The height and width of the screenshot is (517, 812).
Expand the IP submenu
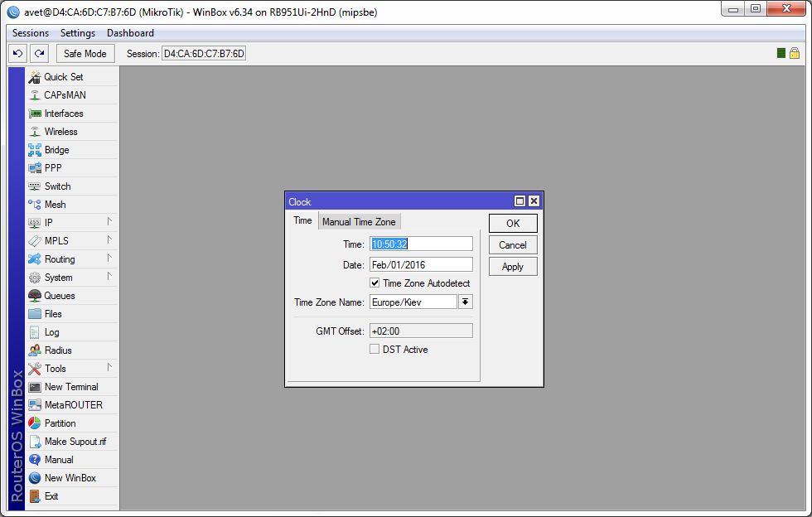(48, 223)
